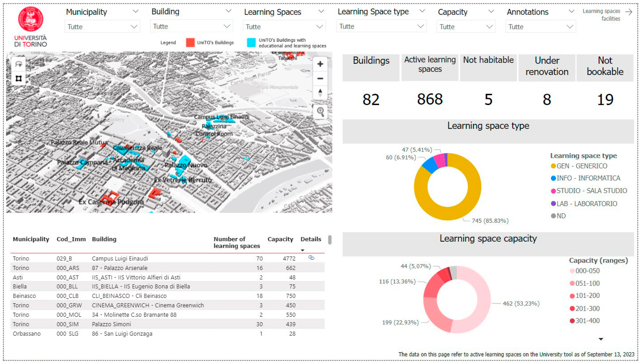Open the Building Tutte dropdown
641x364 pixels.
pyautogui.click(x=191, y=26)
